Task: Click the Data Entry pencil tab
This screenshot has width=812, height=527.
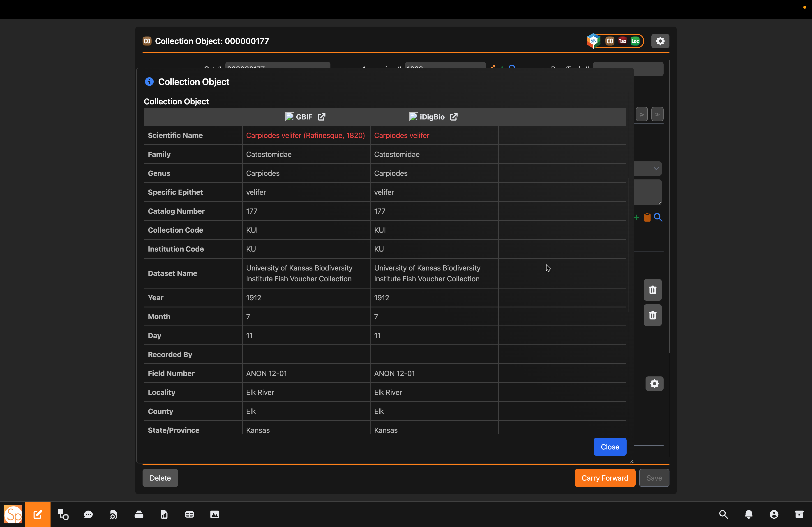Action: [x=37, y=514]
